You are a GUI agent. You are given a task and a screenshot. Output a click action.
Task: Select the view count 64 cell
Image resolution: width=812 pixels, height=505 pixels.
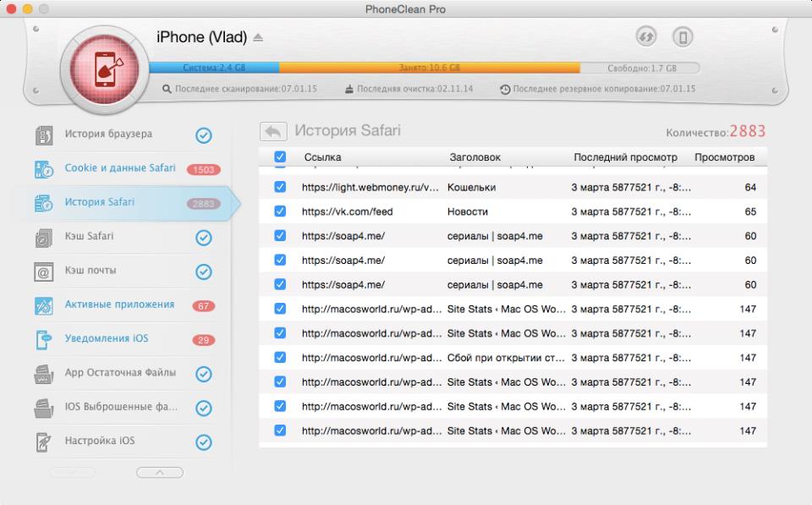tap(750, 187)
